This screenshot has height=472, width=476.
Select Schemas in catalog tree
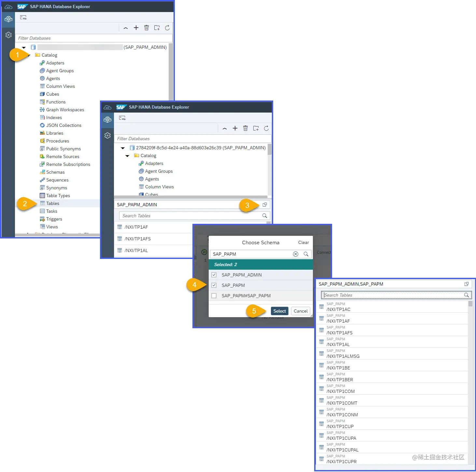[x=55, y=172]
